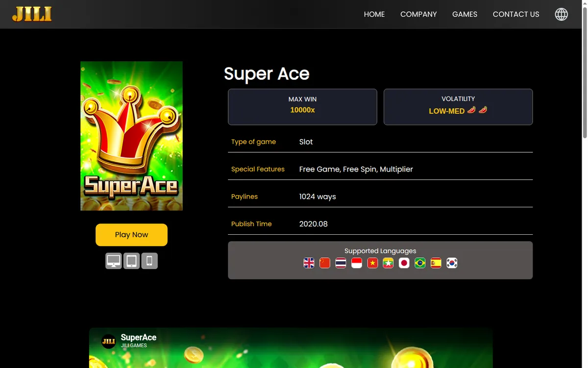Open the GAMES menu item
This screenshot has width=588, height=368.
pyautogui.click(x=465, y=14)
